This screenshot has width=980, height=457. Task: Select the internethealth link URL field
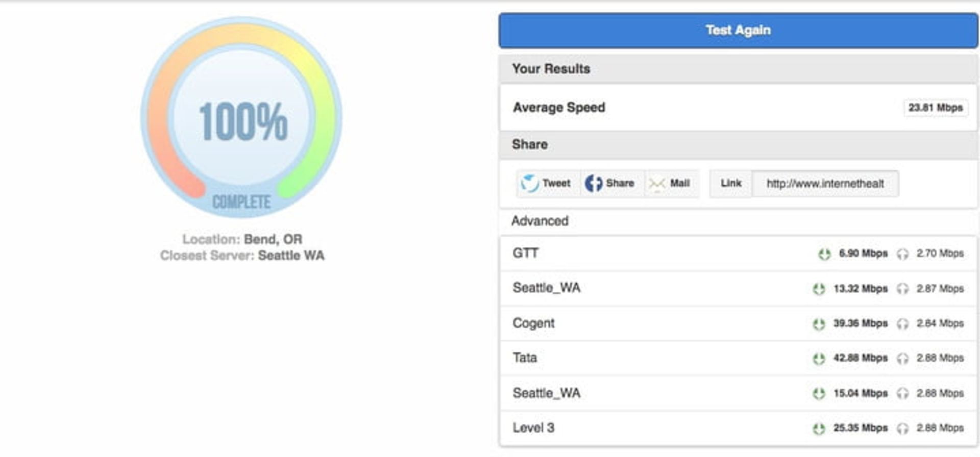click(825, 184)
